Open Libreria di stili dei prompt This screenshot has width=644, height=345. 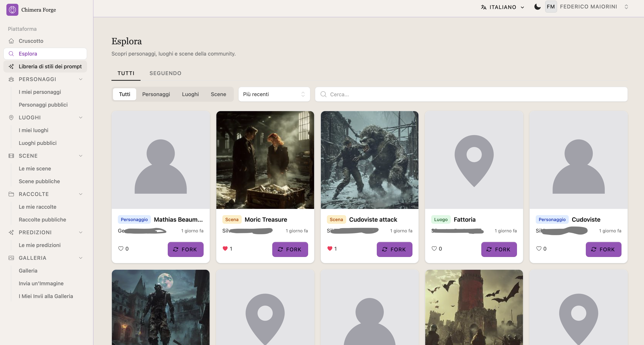coord(45,66)
